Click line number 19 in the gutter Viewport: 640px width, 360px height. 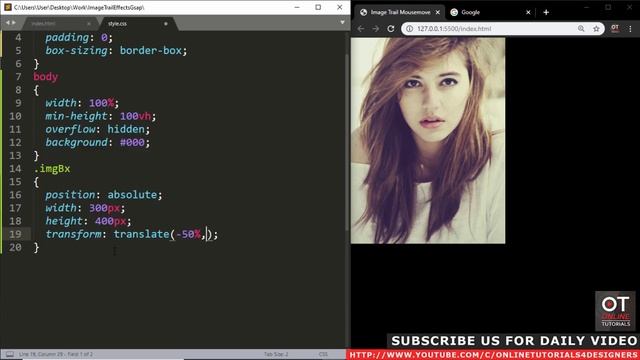[x=15, y=234]
